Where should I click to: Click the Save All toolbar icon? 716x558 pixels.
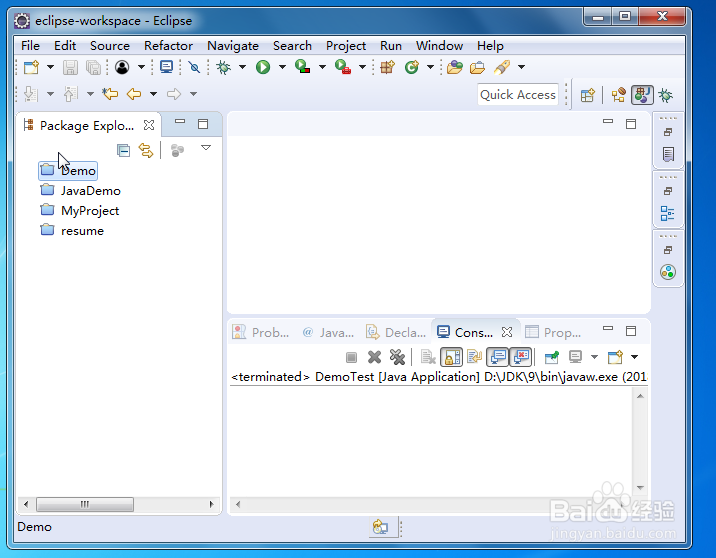[93, 68]
